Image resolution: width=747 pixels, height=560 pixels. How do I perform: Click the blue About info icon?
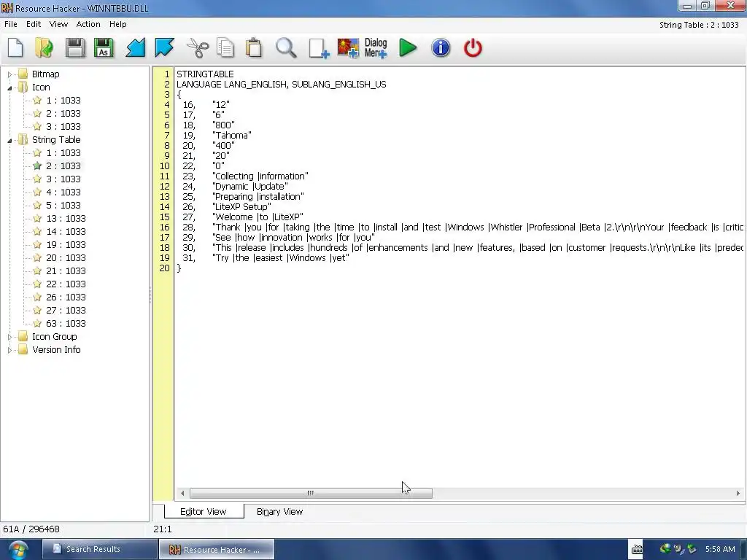(441, 48)
